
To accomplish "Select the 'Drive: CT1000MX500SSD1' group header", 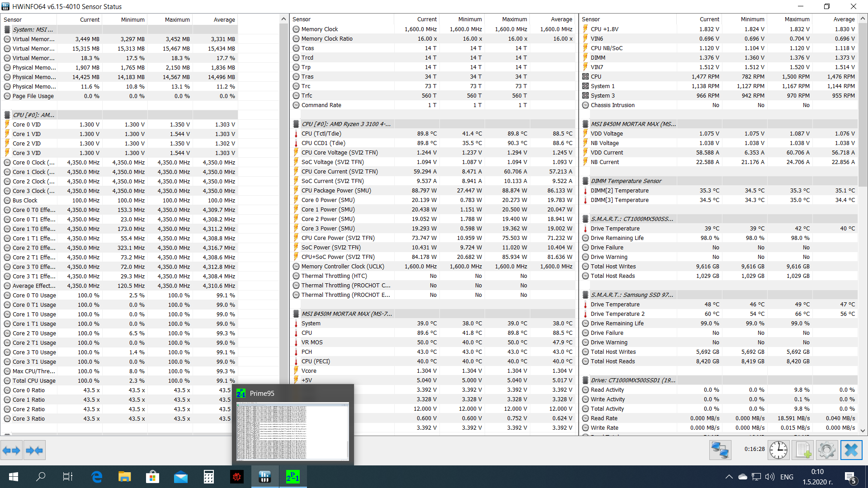I will tap(718, 380).
